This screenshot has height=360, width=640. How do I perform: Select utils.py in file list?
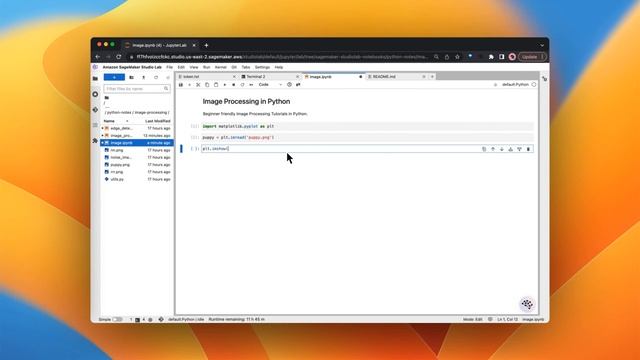click(137, 179)
